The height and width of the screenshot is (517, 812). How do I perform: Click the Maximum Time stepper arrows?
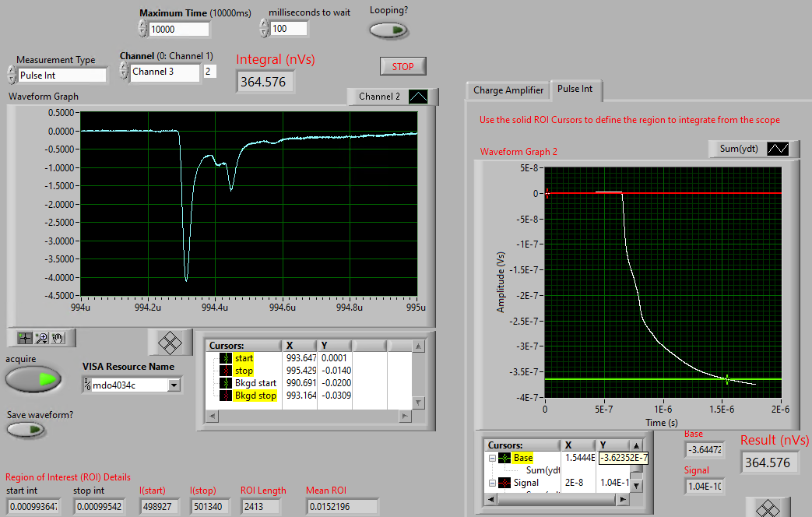[x=142, y=29]
